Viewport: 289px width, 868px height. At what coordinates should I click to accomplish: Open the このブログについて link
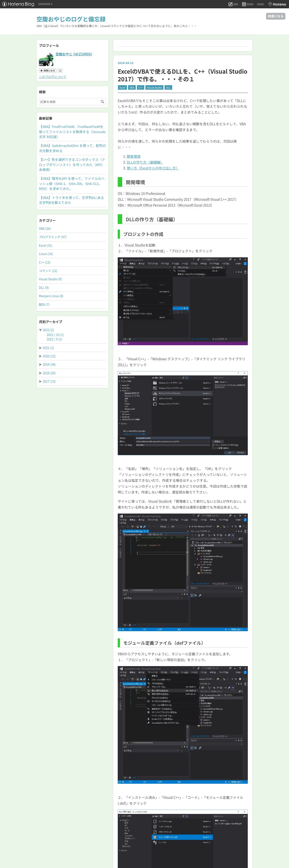coord(52,77)
